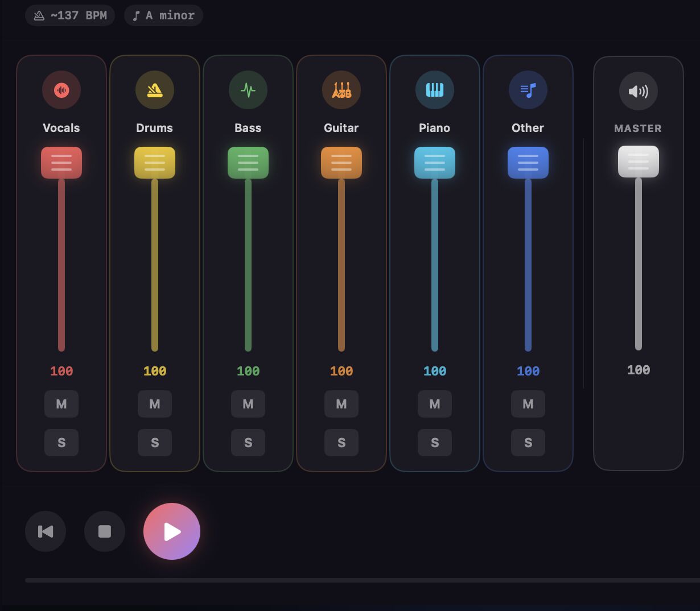Click the MASTER channel label
This screenshot has width=700, height=611.
639,129
